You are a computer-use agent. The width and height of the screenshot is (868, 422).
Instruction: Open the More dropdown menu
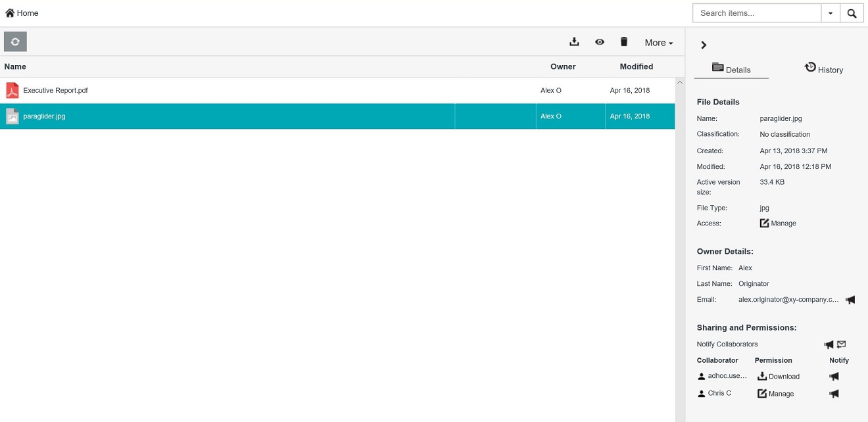pyautogui.click(x=658, y=43)
